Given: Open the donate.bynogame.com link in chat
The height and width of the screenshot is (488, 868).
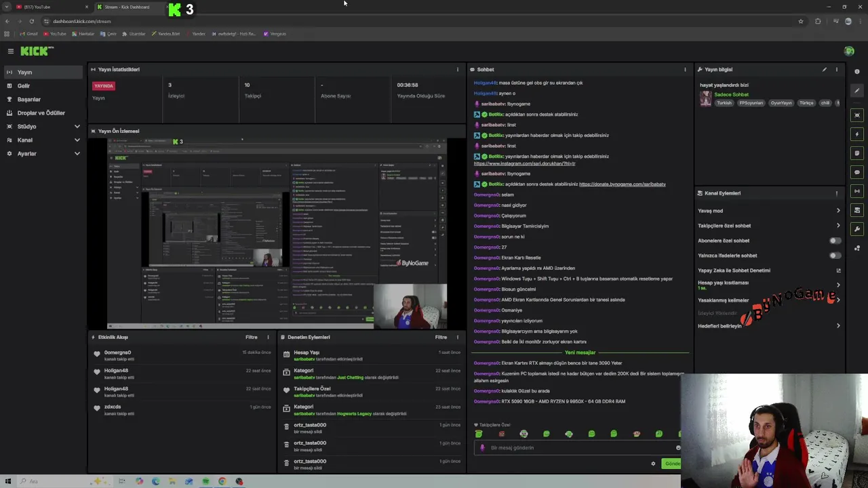Looking at the screenshot, I should click(x=622, y=184).
